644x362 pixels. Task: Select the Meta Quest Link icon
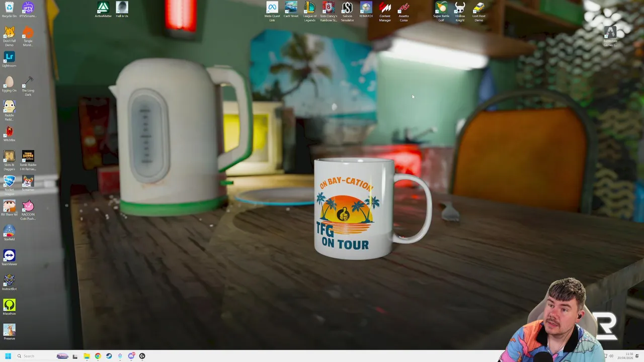tap(272, 12)
